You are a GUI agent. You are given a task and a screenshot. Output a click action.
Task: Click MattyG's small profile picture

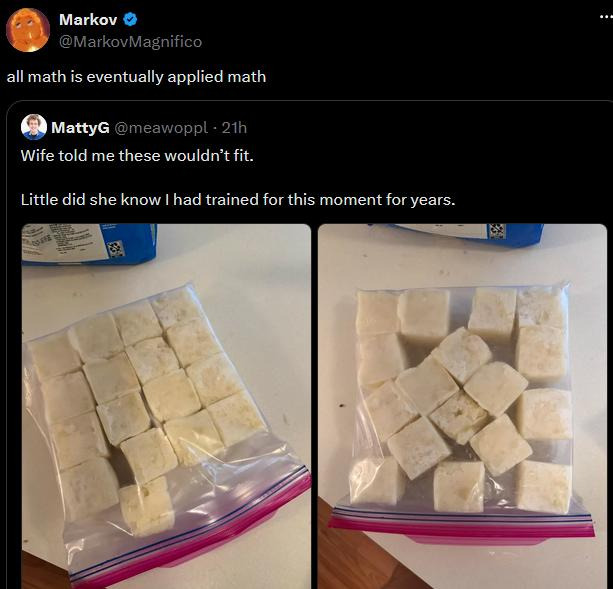34,127
